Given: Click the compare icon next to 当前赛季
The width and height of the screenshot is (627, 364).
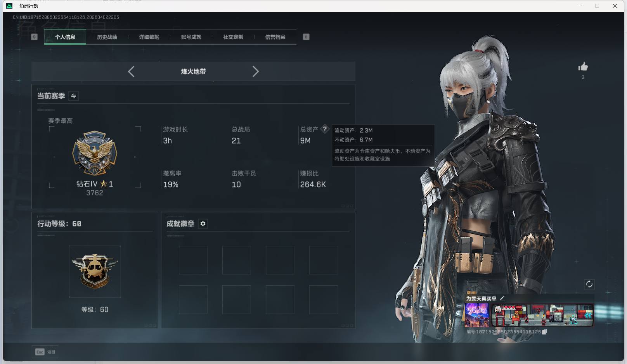Looking at the screenshot, I should 73,96.
